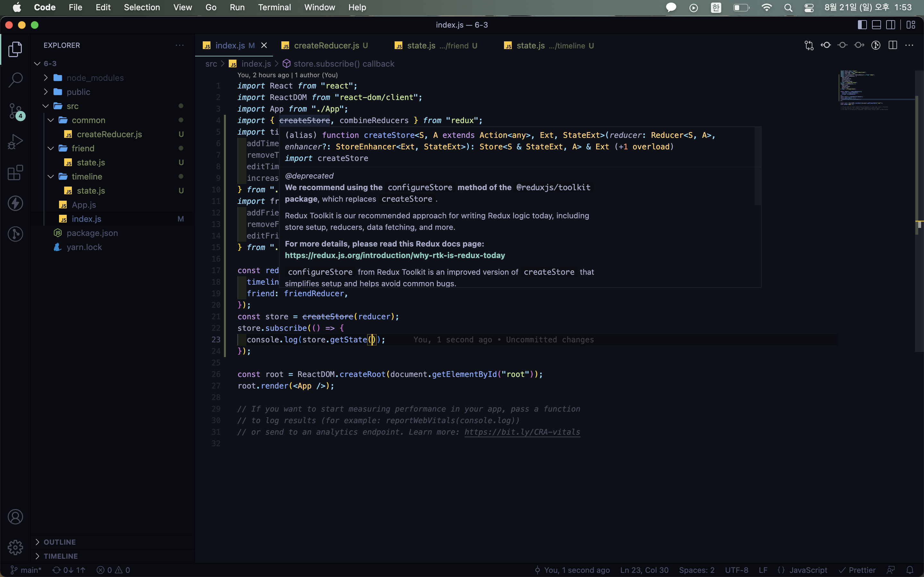Image resolution: width=924 pixels, height=577 pixels.
Task: Click the Extensions icon in sidebar
Action: (x=16, y=171)
